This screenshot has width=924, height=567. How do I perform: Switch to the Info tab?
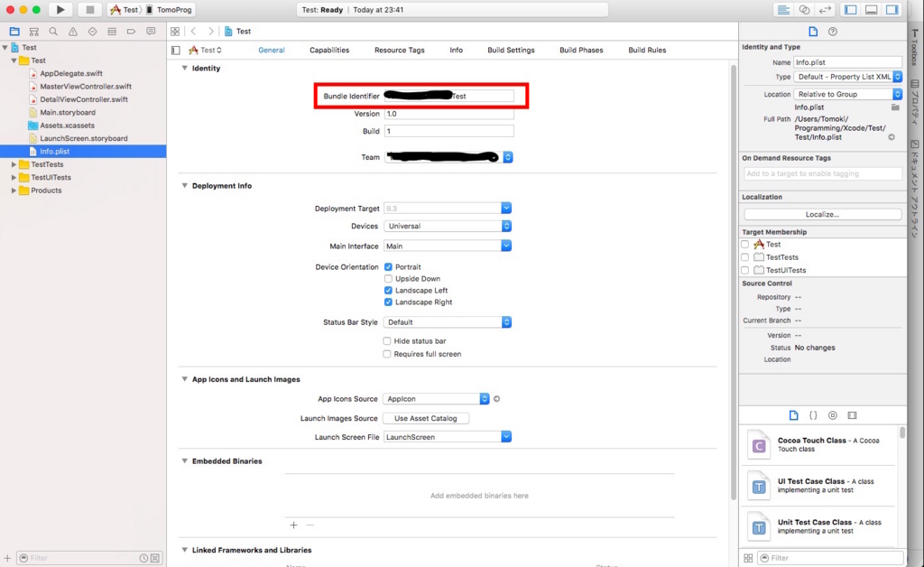pyautogui.click(x=456, y=50)
